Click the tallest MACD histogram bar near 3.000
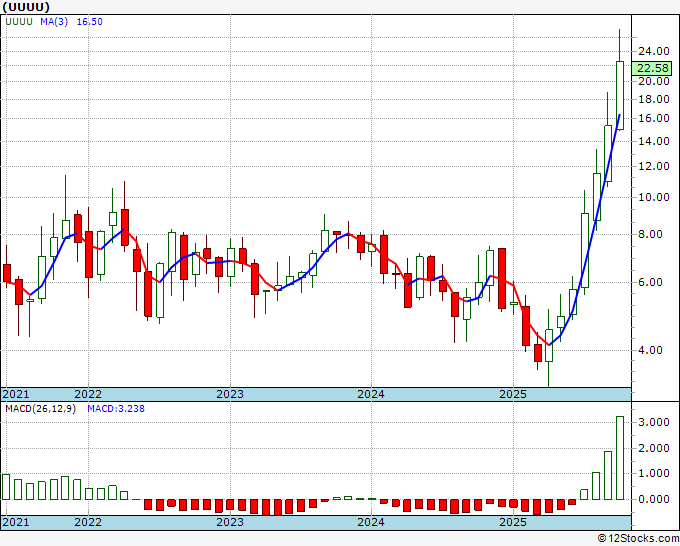680x546 pixels. click(x=620, y=458)
